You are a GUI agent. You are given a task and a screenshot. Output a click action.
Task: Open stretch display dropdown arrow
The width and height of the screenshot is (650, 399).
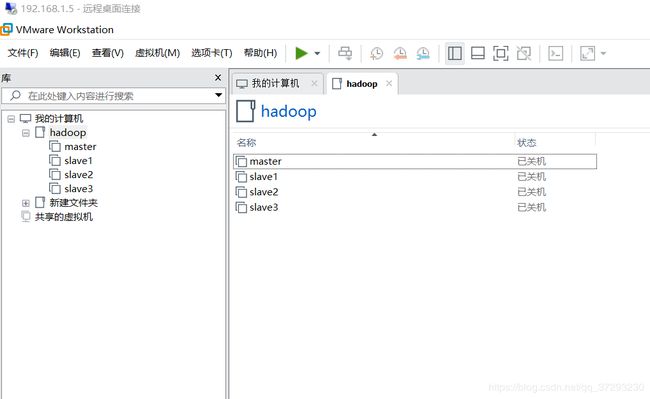603,53
